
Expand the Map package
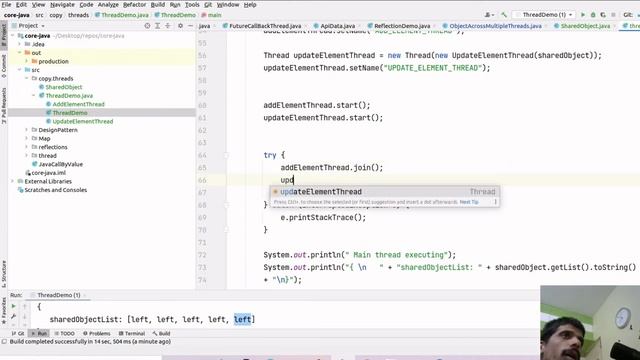(27, 138)
